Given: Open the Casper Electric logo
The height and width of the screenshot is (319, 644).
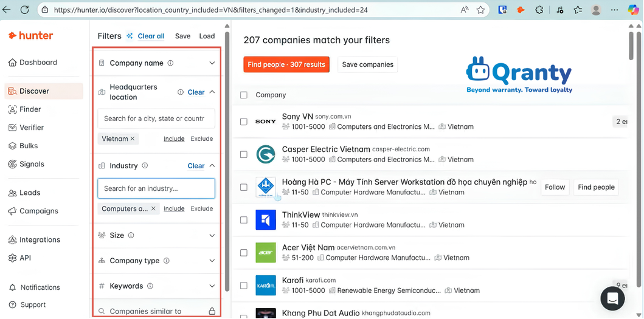Looking at the screenshot, I should click(266, 154).
